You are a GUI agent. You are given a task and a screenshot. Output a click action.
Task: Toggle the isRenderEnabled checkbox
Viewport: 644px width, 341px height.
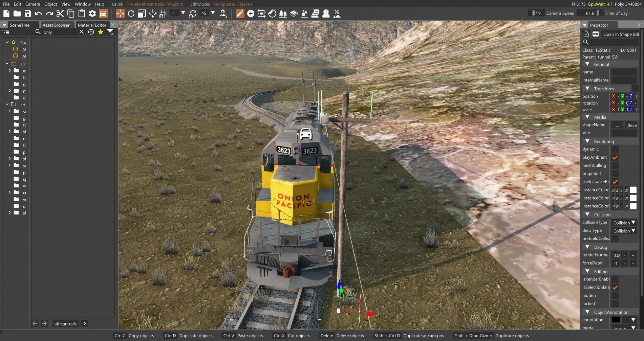[615, 279]
